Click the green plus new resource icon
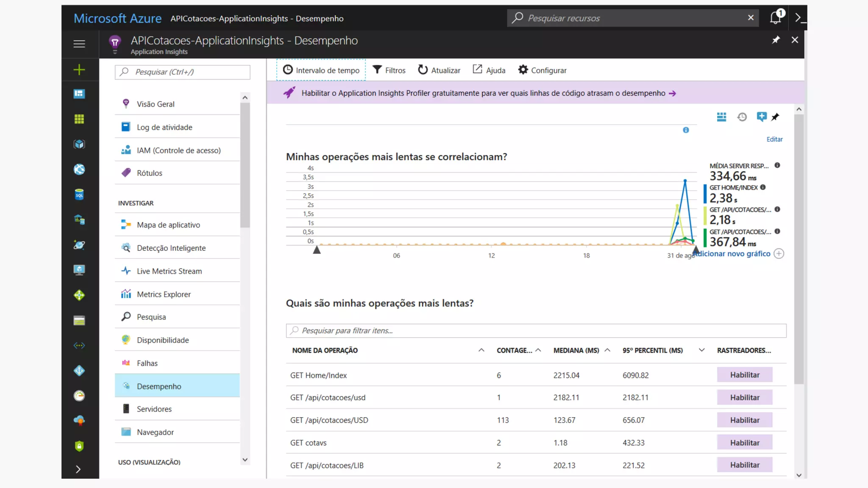This screenshot has width=868, height=488. tap(79, 69)
